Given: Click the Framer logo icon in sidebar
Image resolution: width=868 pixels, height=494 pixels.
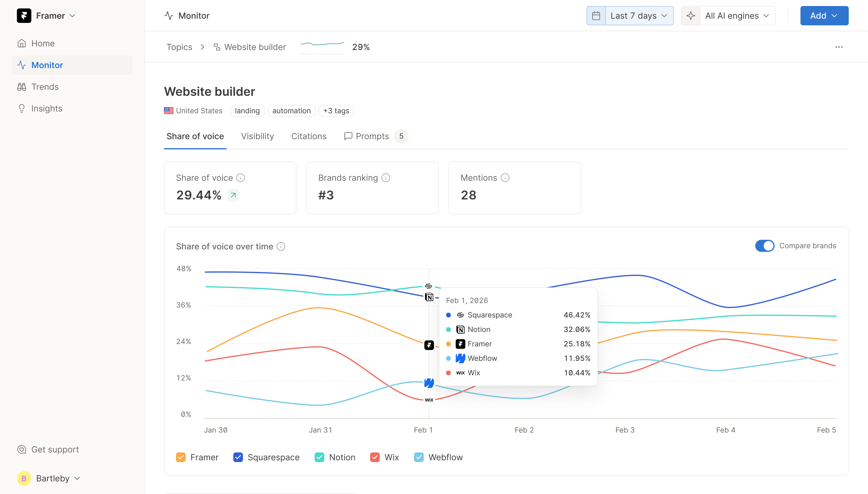Looking at the screenshot, I should pos(24,16).
